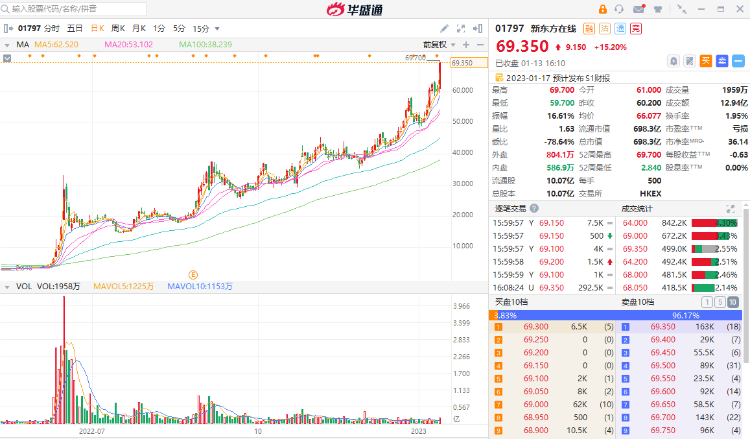Click the blue 通 connect tag
Screen dimensions: 750x439
[620, 29]
